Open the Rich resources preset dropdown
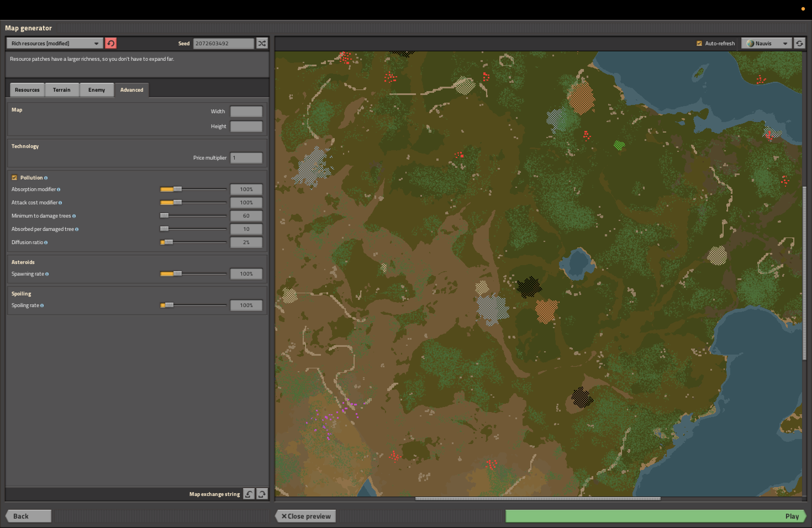The image size is (812, 528). 55,43
